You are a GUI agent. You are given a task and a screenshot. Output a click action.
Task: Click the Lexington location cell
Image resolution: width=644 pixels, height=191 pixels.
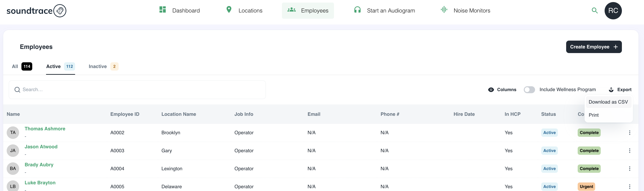pyautogui.click(x=172, y=169)
